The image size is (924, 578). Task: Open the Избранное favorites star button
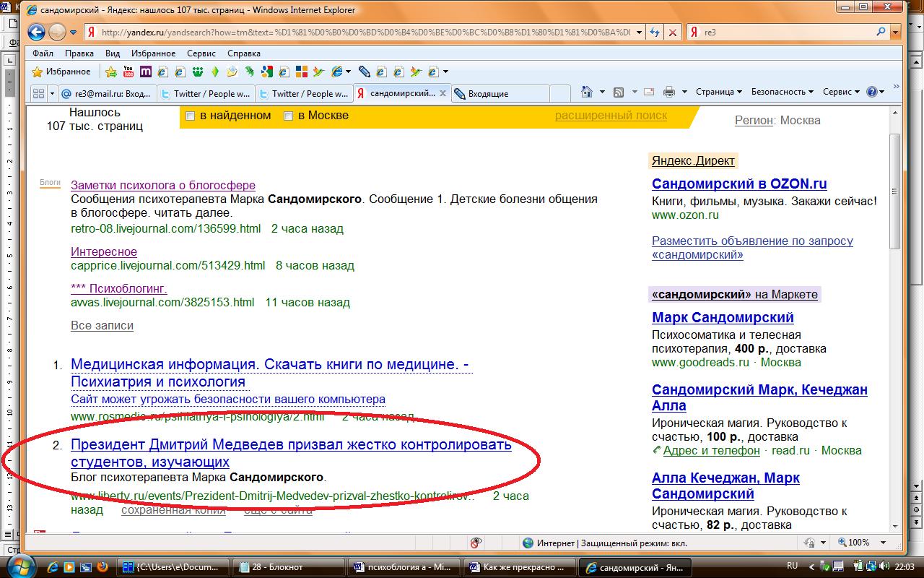[x=61, y=72]
